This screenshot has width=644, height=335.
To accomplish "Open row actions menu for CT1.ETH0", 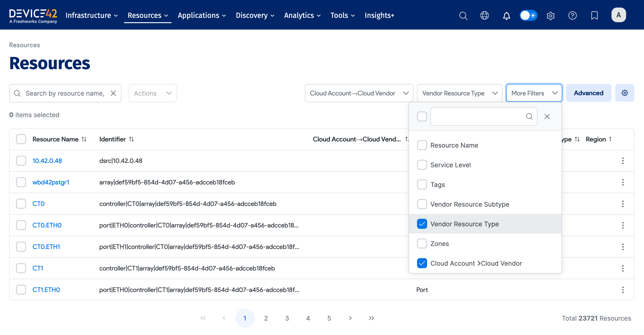I will click(x=623, y=290).
